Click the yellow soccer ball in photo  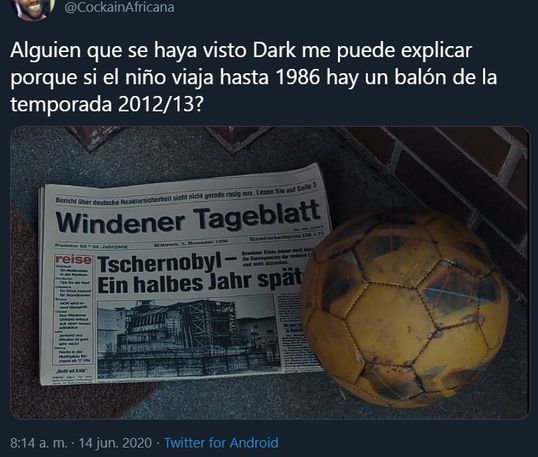coord(405,309)
